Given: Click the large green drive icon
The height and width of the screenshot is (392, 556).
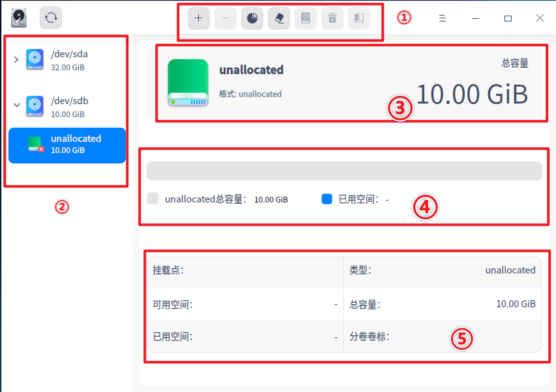Looking at the screenshot, I should [x=188, y=83].
